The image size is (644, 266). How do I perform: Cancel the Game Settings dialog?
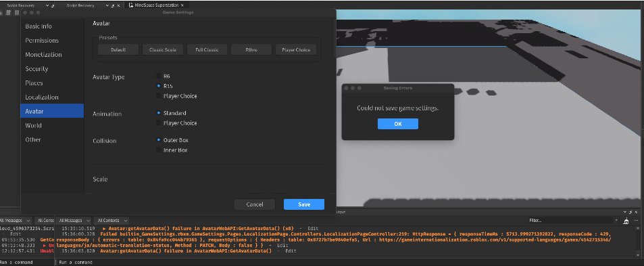coord(255,204)
